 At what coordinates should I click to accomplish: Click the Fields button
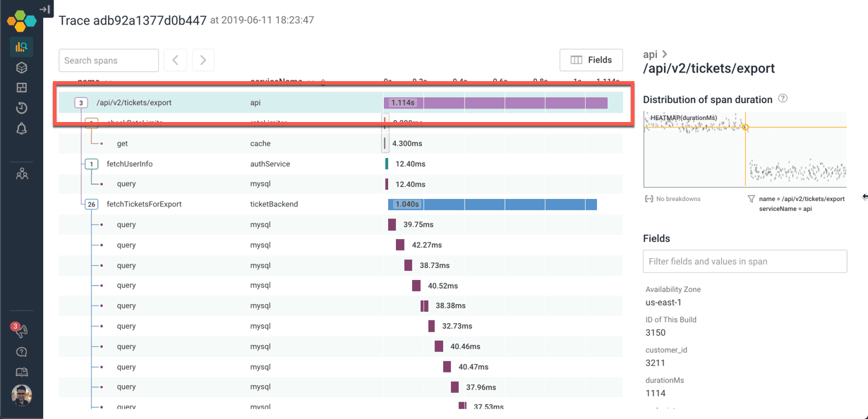[x=591, y=60]
